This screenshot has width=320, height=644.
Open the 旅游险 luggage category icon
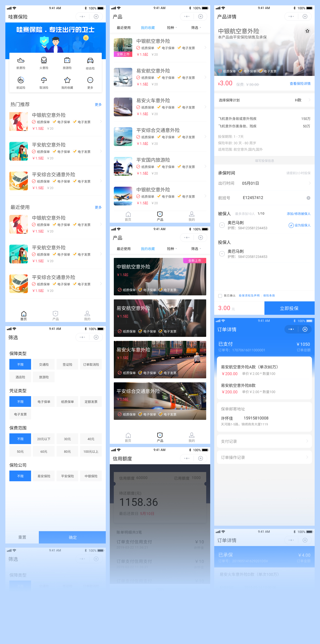click(67, 60)
